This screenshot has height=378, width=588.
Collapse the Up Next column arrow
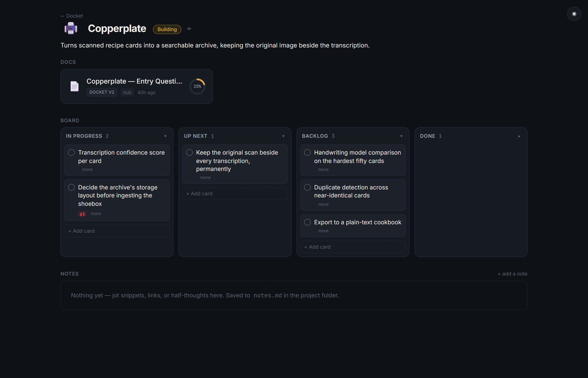click(x=283, y=136)
